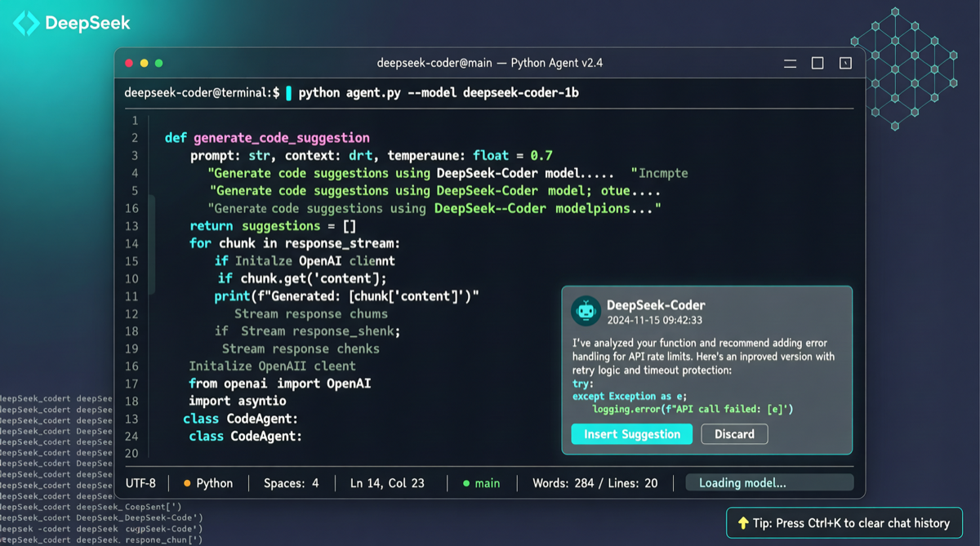The width and height of the screenshot is (980, 546).
Task: Click the cyan cursor block in the terminal prompt
Action: (288, 93)
